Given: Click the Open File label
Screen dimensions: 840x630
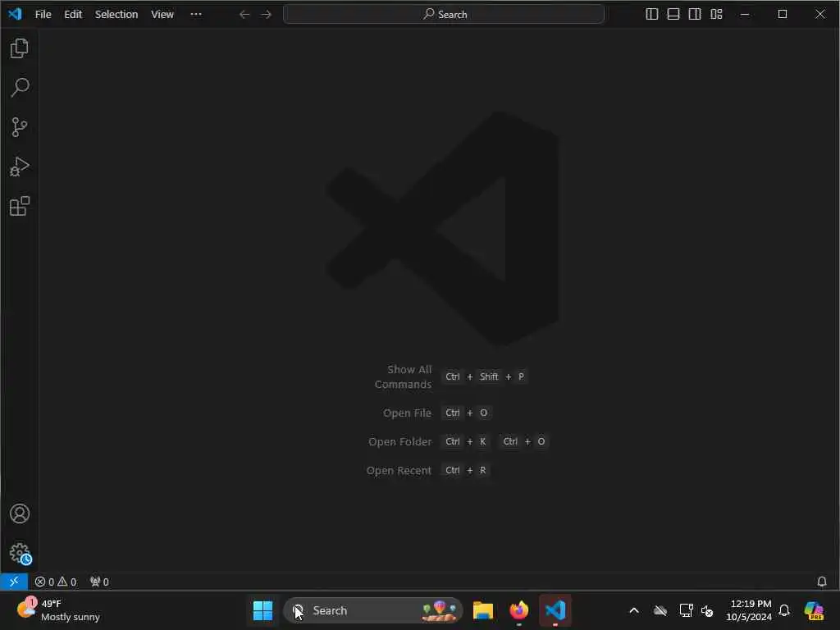Looking at the screenshot, I should tap(407, 413).
